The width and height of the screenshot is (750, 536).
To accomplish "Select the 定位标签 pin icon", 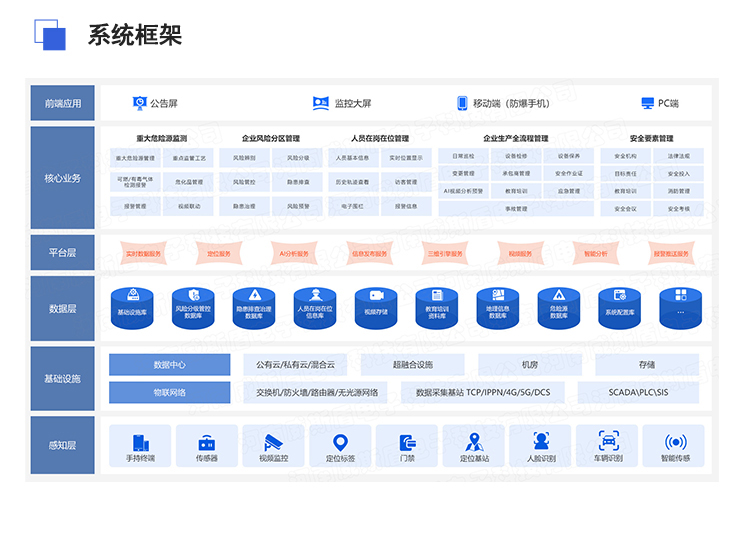I will coord(340,441).
